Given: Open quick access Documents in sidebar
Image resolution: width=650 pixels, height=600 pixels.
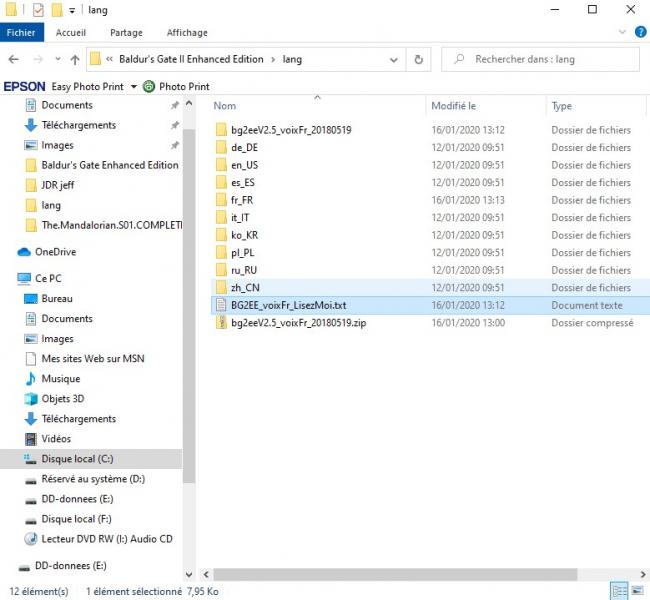Looking at the screenshot, I should coord(67,105).
